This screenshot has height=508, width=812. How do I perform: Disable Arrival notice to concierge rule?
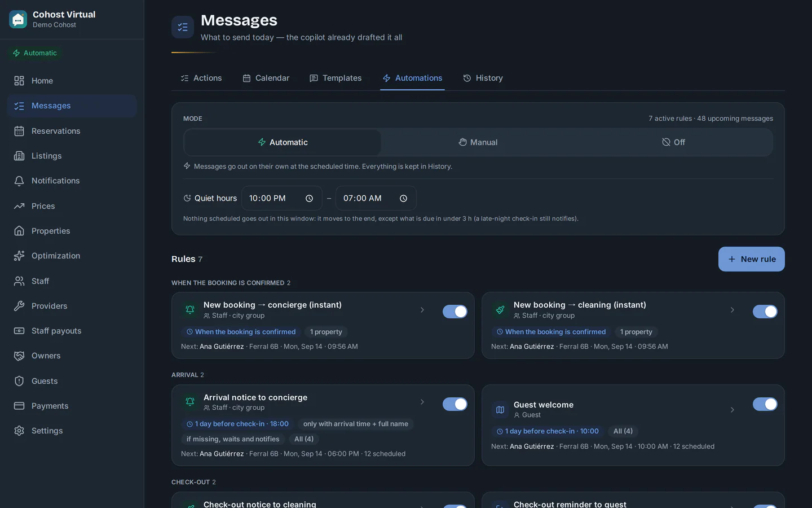[x=455, y=404]
